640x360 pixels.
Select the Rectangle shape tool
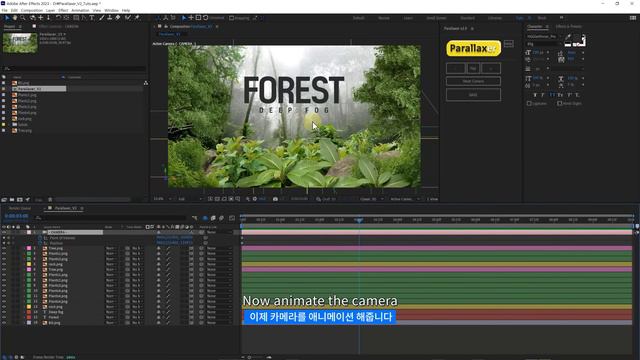tap(76, 18)
